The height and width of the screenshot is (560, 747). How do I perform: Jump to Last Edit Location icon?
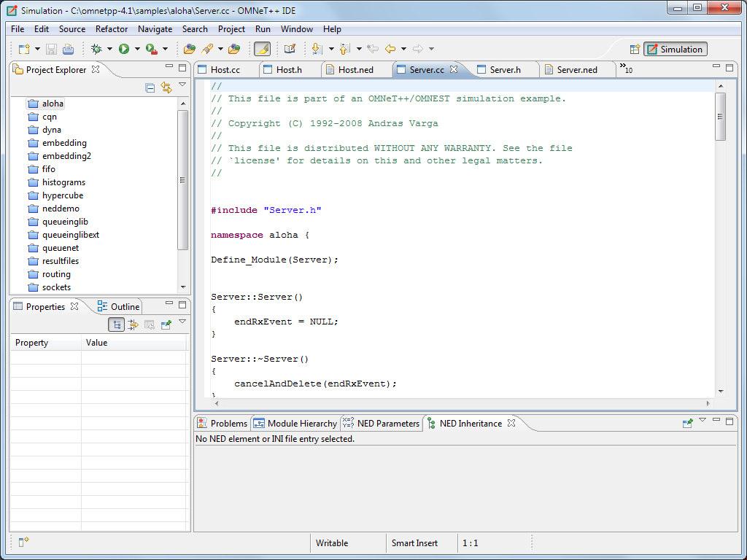click(x=373, y=49)
